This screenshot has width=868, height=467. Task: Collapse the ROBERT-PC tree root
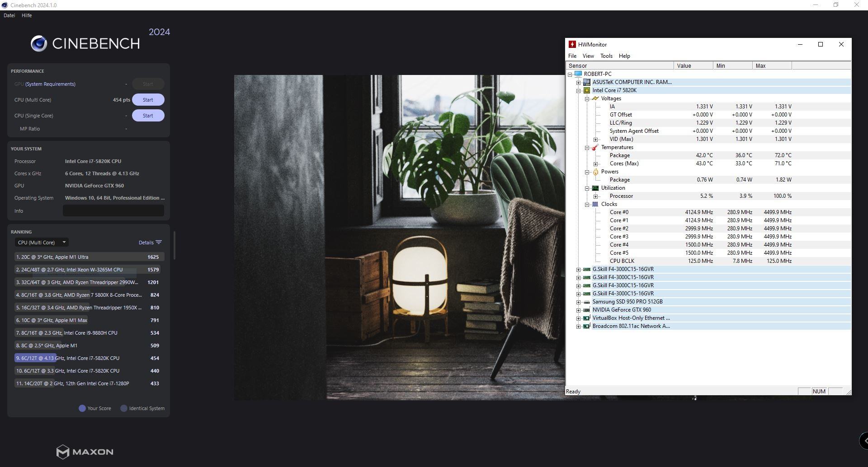[570, 74]
